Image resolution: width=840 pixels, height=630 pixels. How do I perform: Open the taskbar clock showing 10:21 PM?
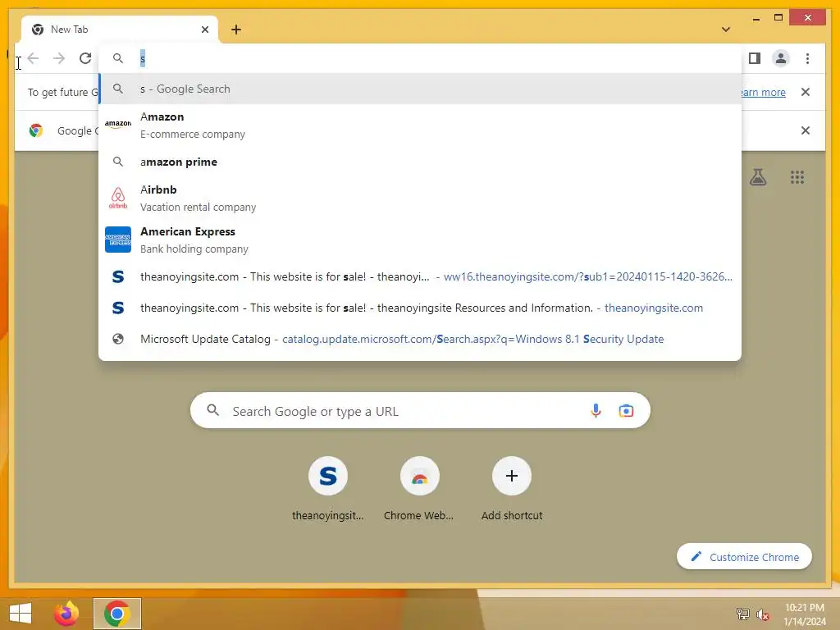coord(805,614)
